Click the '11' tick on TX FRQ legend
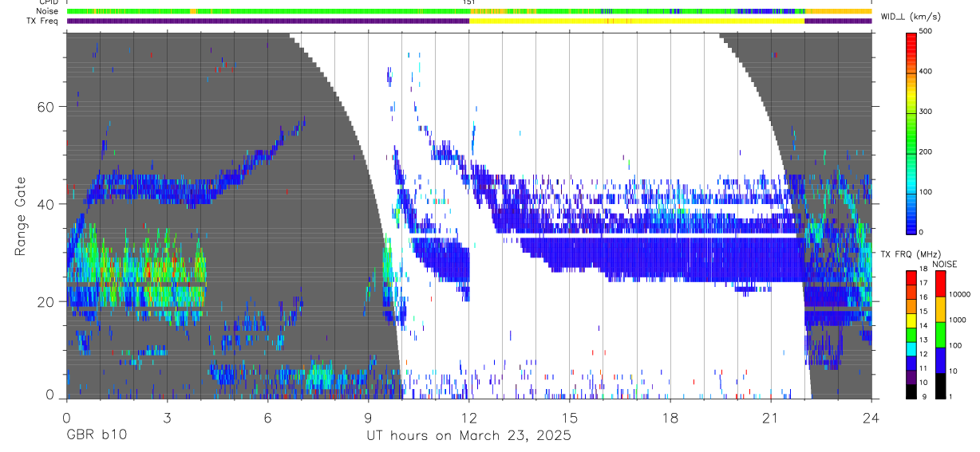Screen dimensions: 980x452 pos(923,368)
